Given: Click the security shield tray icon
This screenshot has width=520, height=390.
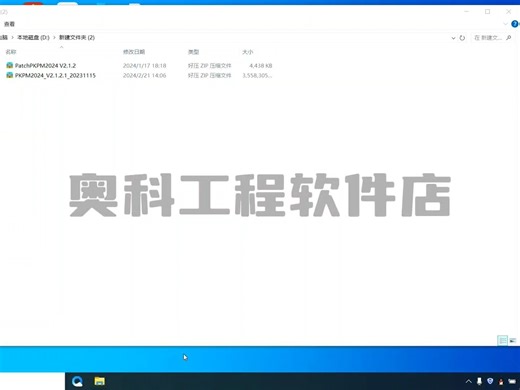Looking at the screenshot, I should [490, 381].
